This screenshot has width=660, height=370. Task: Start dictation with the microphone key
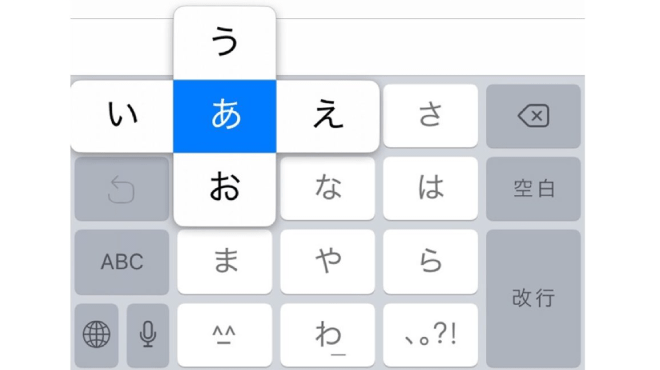pos(148,335)
